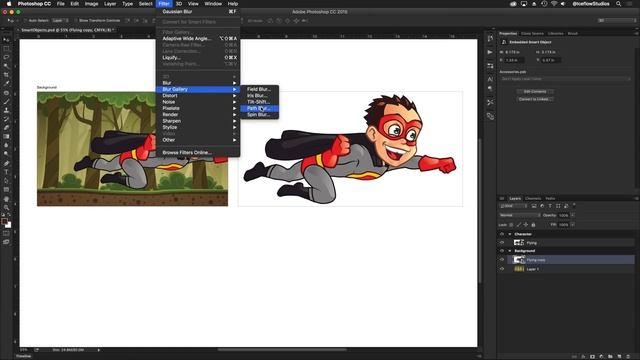Hide the Flying layer
Screen dimensions: 640x360
(502, 242)
